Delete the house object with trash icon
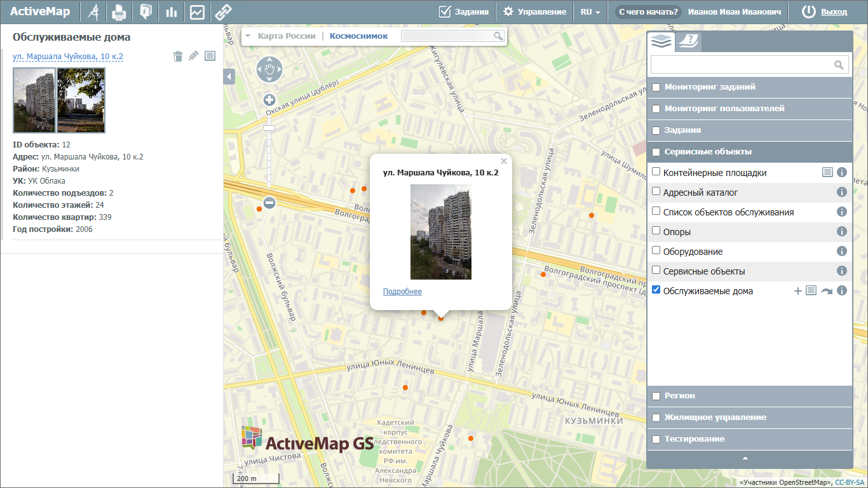 point(178,57)
